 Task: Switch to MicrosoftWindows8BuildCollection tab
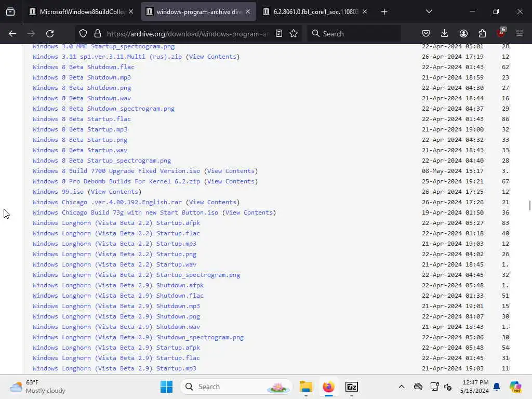(x=82, y=12)
